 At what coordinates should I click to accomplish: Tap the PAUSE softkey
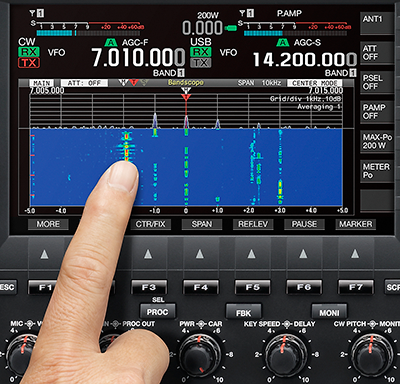point(304,224)
